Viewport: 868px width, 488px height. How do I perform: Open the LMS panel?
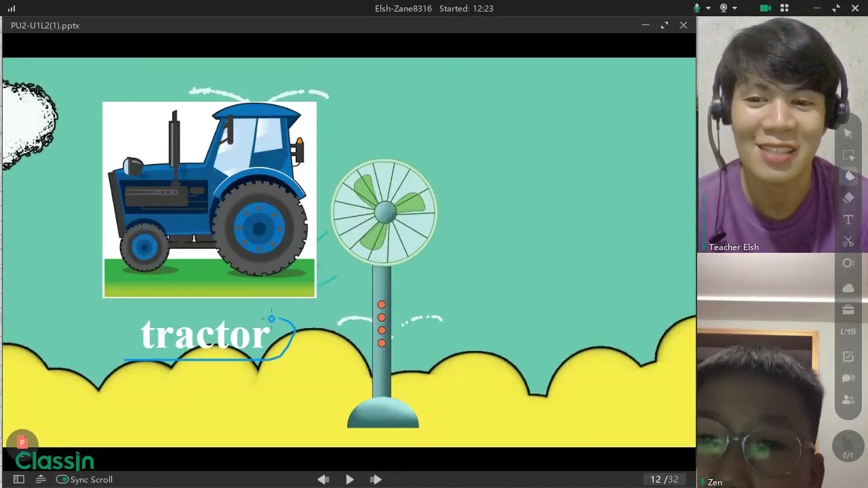coord(848,331)
